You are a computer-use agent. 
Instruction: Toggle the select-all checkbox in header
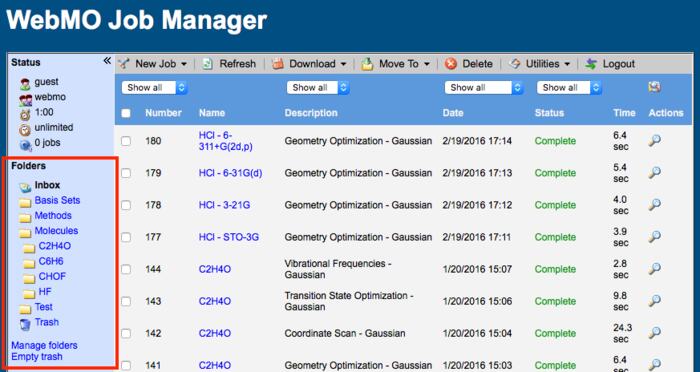click(126, 113)
